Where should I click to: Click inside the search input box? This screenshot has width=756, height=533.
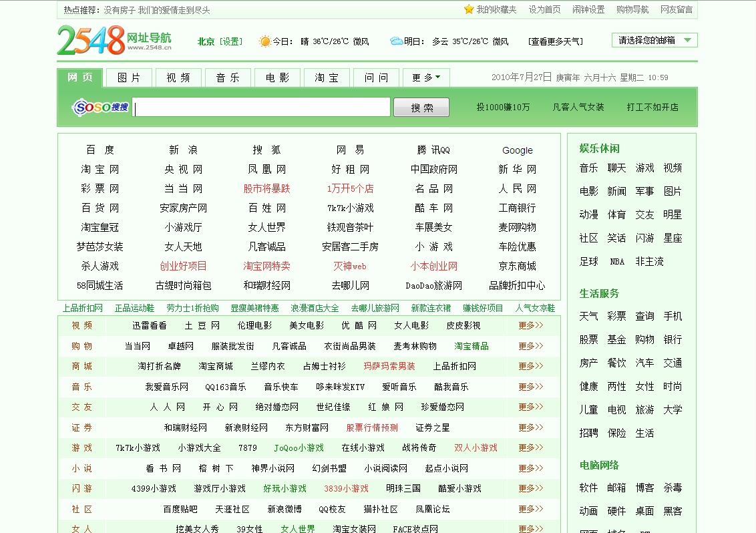(262, 107)
